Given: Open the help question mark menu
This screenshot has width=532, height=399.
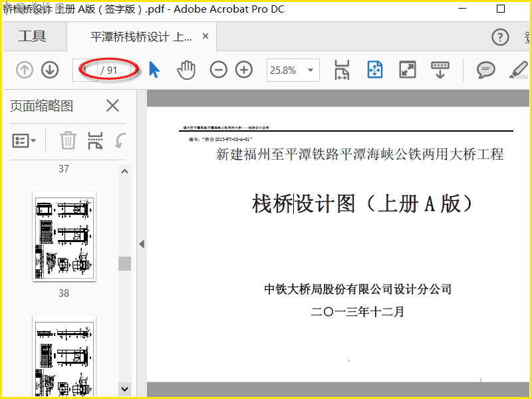Looking at the screenshot, I should (x=500, y=37).
